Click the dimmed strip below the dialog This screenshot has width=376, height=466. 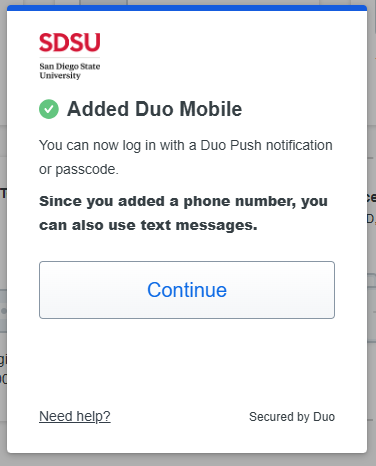point(188,460)
